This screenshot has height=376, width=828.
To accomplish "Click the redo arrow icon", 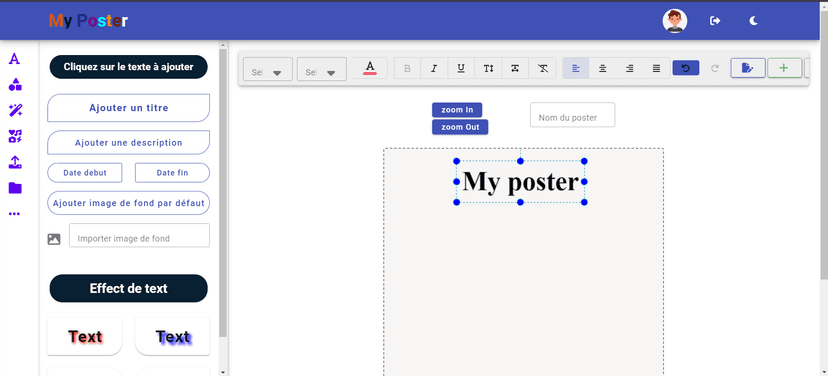I will (715, 68).
